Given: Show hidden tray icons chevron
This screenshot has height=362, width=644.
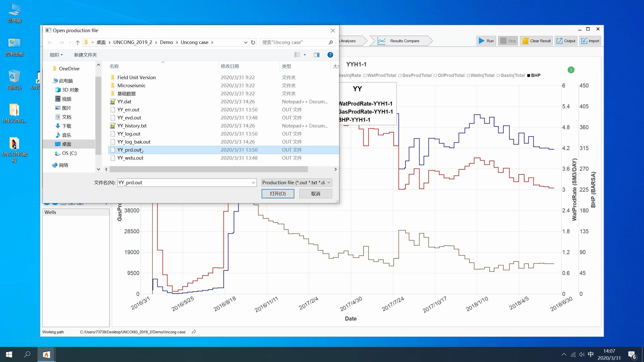Looking at the screenshot, I should point(564,355).
